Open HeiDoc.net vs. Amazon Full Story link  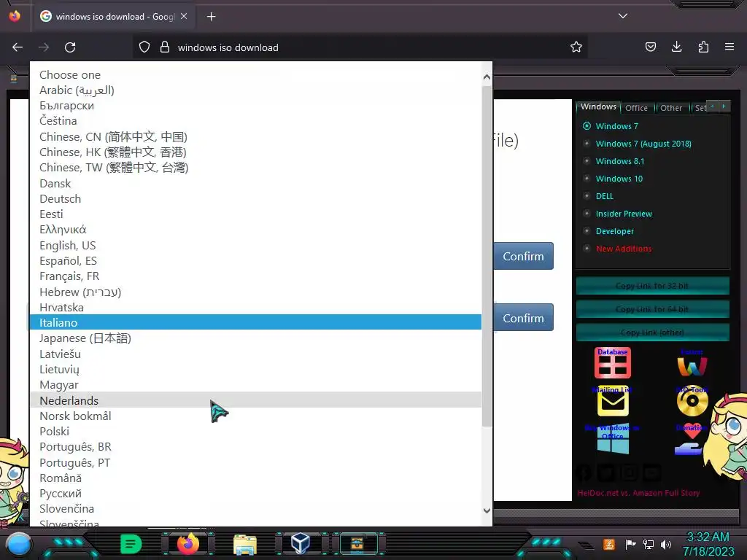tap(638, 493)
